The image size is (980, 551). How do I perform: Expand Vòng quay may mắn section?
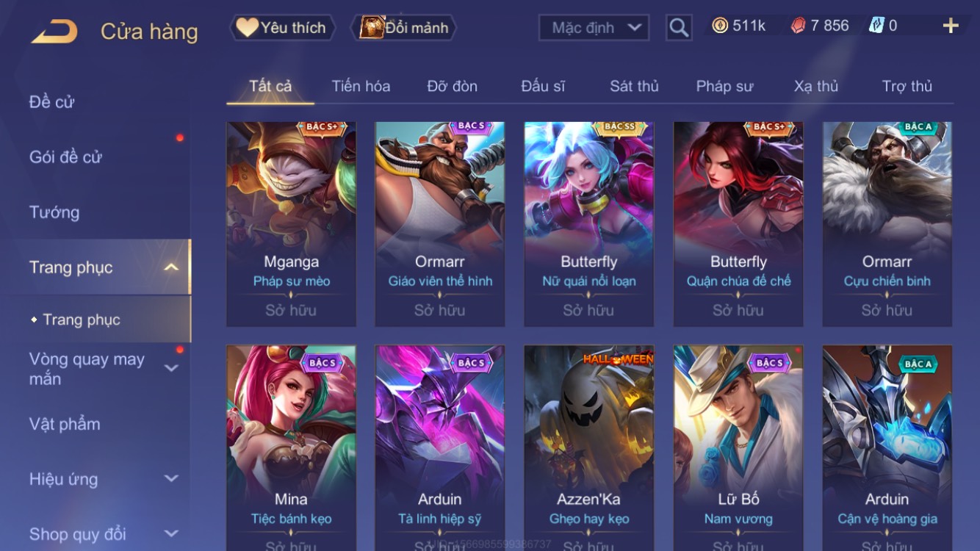[171, 368]
